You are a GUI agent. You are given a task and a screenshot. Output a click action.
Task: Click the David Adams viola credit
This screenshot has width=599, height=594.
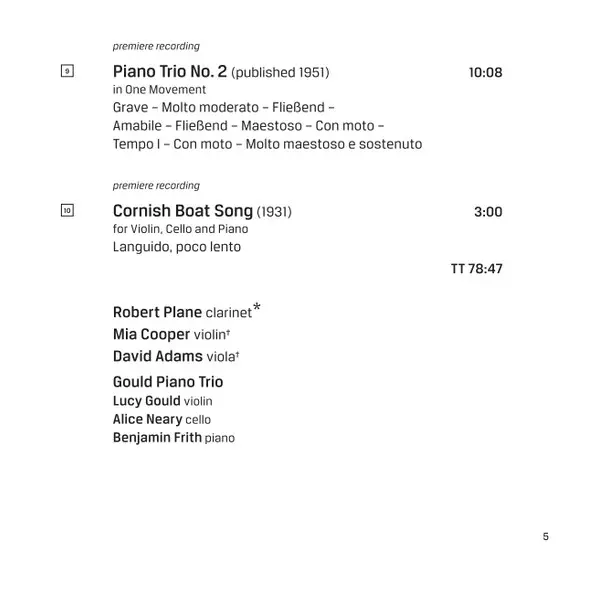point(176,356)
